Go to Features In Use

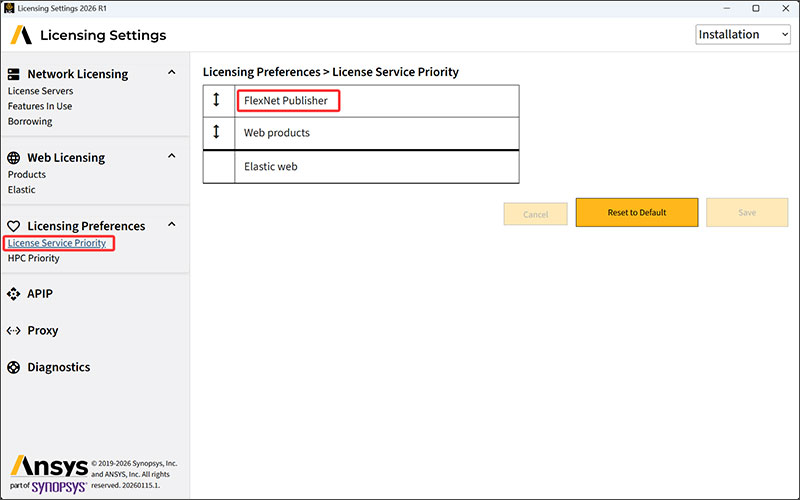(x=40, y=106)
